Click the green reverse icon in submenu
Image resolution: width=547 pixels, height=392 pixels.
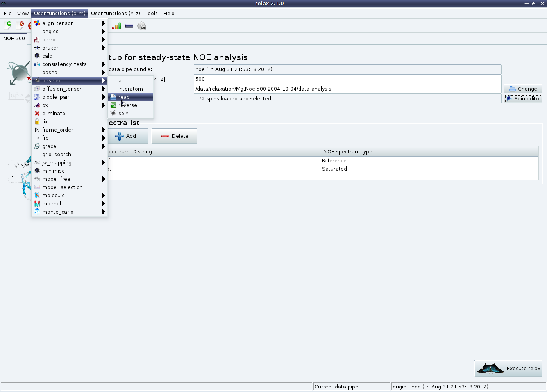click(113, 105)
